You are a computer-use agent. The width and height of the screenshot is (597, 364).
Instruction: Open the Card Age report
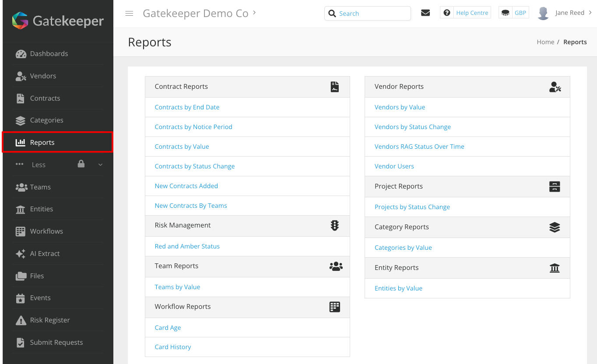[168, 328]
